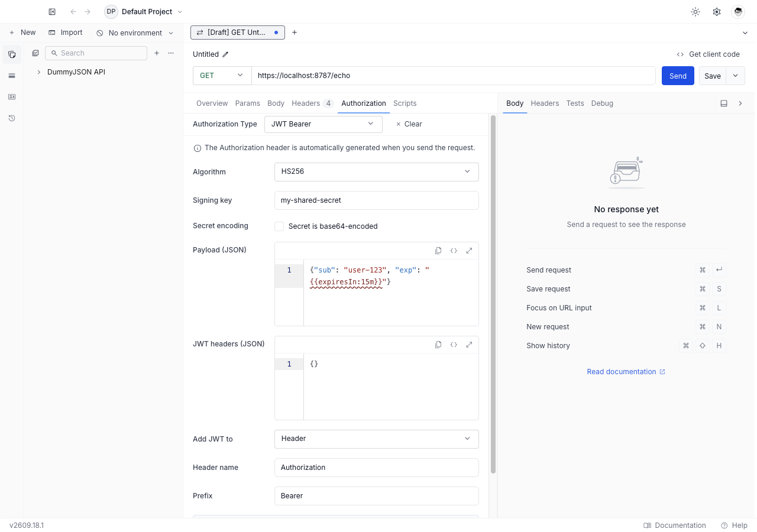Select the Draft GET Untitled tab
The height and width of the screenshot is (532, 757).
238,33
